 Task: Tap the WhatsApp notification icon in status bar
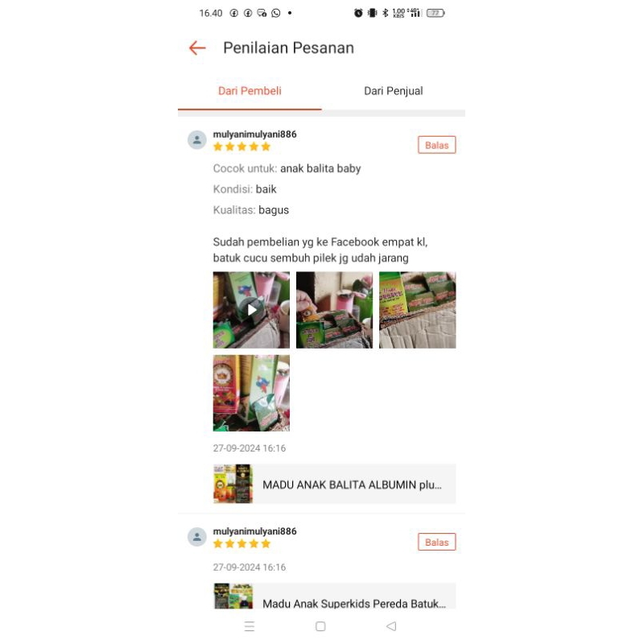click(276, 13)
